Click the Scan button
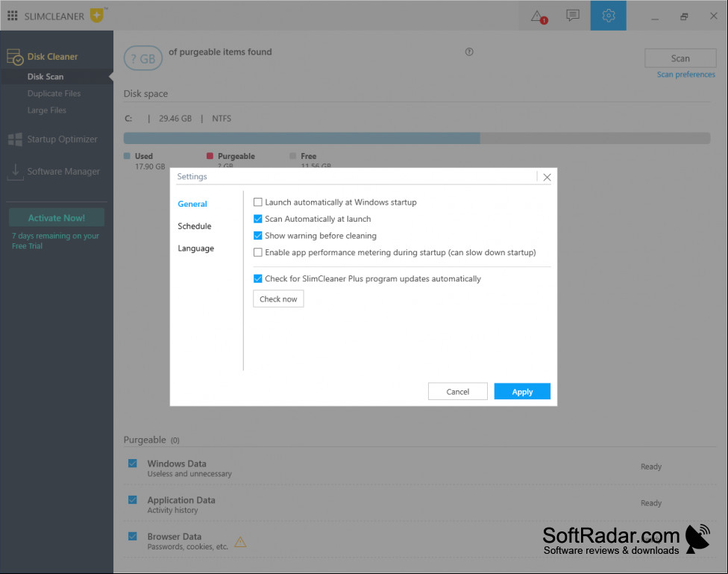Image resolution: width=728 pixels, height=574 pixels. tap(681, 58)
